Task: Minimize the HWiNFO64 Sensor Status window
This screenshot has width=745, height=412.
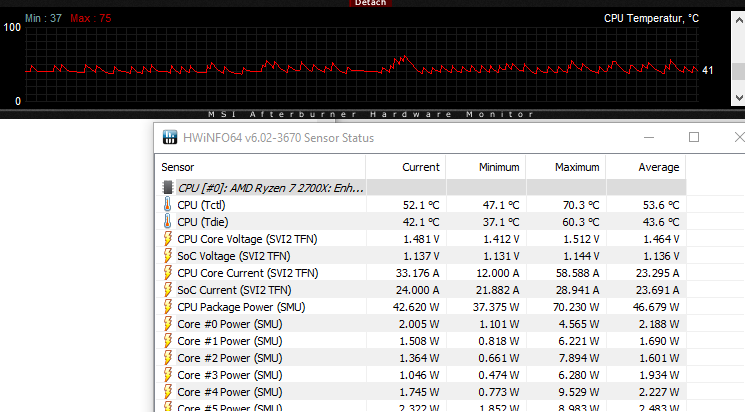Action: [x=649, y=137]
